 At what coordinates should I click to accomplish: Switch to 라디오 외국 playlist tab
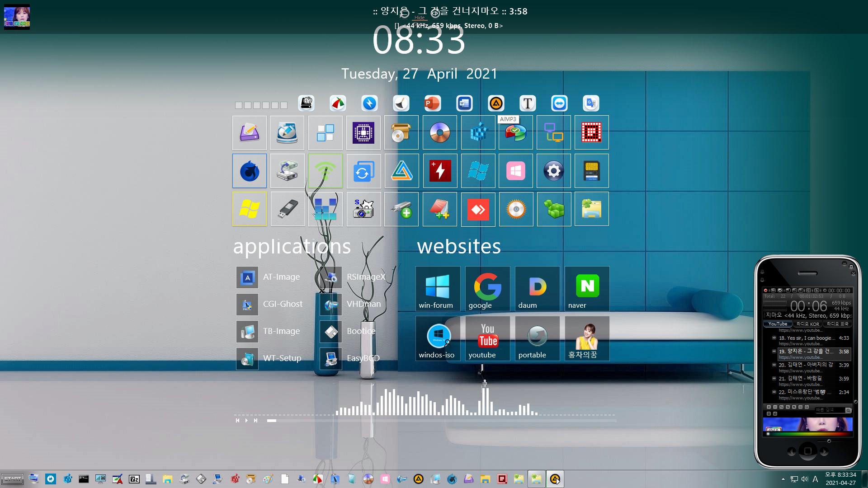click(x=837, y=324)
